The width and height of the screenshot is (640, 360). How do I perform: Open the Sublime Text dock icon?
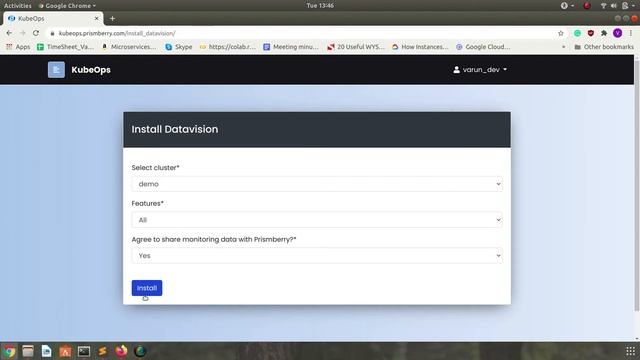click(x=102, y=351)
